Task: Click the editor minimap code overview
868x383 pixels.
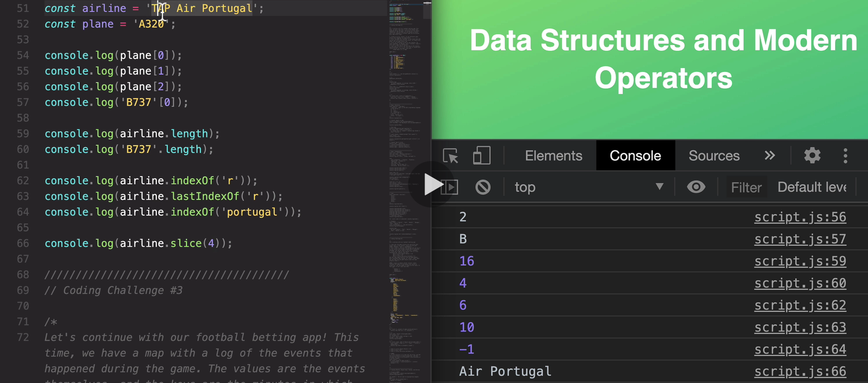Action: pos(405,191)
